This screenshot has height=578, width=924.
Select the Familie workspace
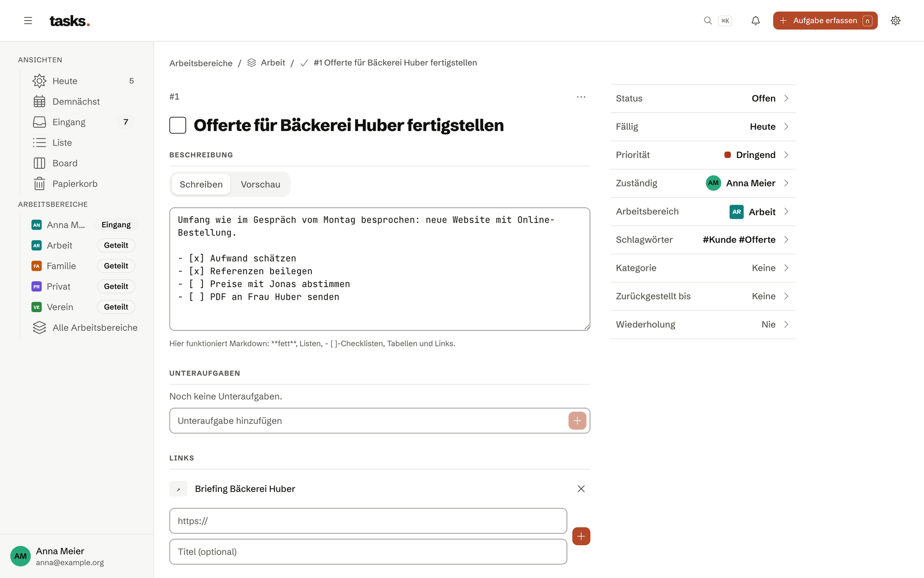pos(83,266)
